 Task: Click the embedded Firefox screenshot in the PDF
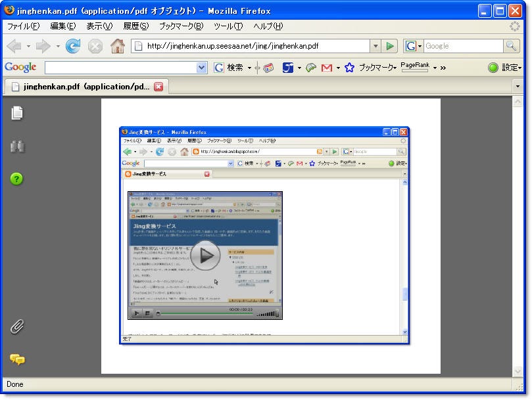coord(264,235)
